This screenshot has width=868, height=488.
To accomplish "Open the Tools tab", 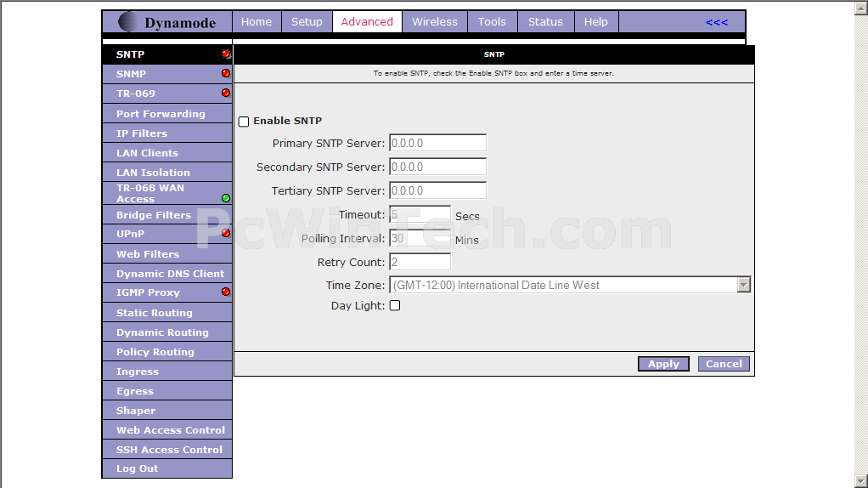I will [492, 21].
